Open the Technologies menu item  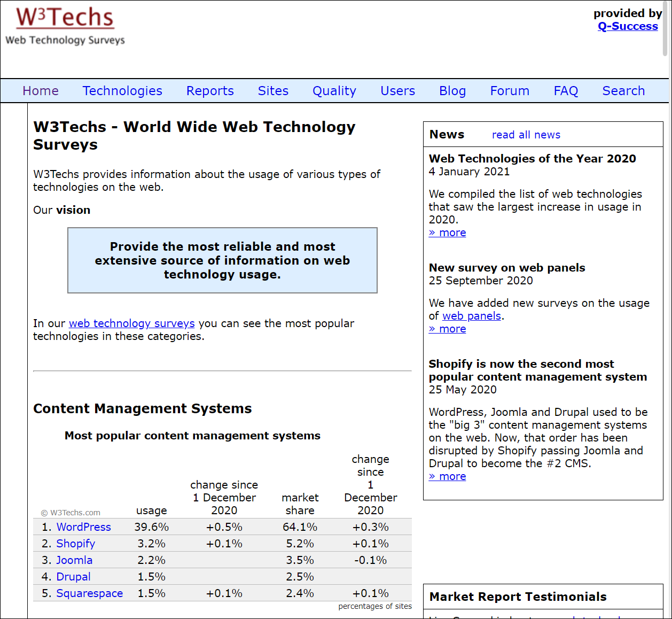pos(122,91)
